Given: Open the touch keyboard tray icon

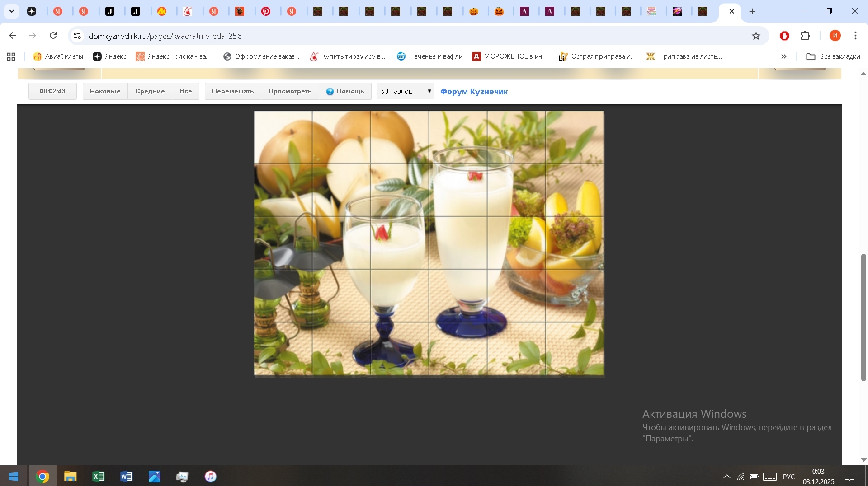Looking at the screenshot, I should tap(770, 477).
